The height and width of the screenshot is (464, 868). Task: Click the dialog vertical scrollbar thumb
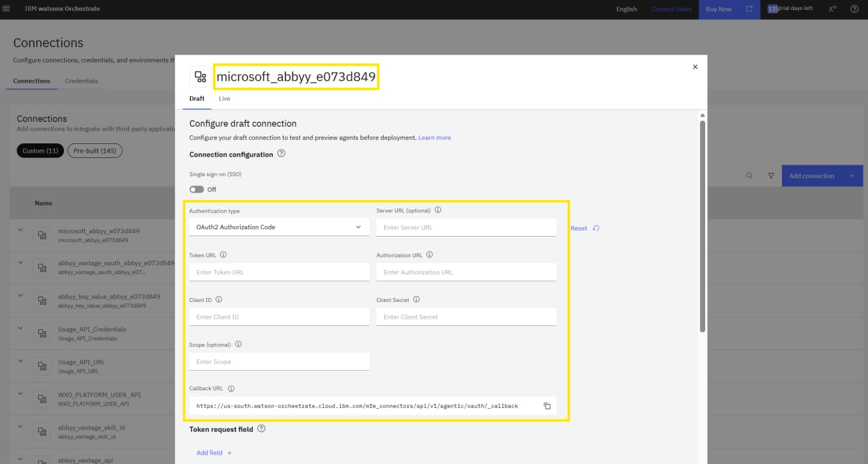[x=703, y=226]
